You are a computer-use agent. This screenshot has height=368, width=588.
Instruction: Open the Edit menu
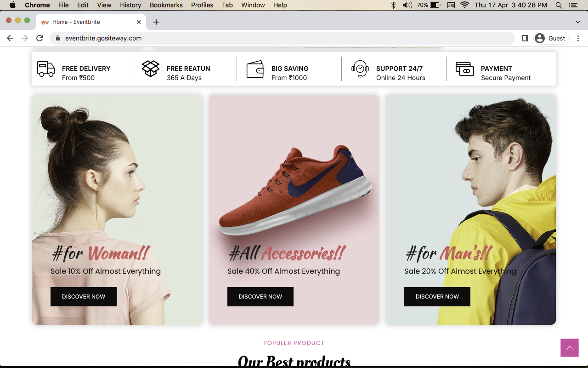(83, 5)
